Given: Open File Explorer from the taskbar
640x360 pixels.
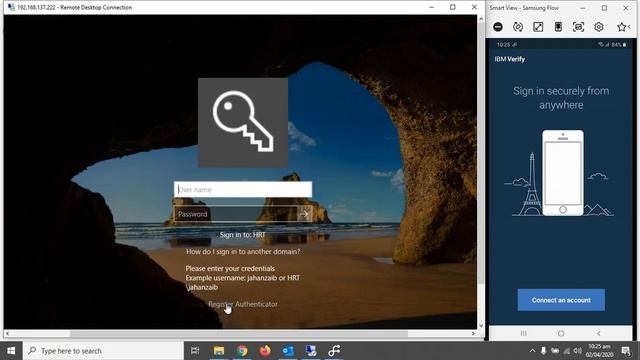Looking at the screenshot, I should point(219,351).
